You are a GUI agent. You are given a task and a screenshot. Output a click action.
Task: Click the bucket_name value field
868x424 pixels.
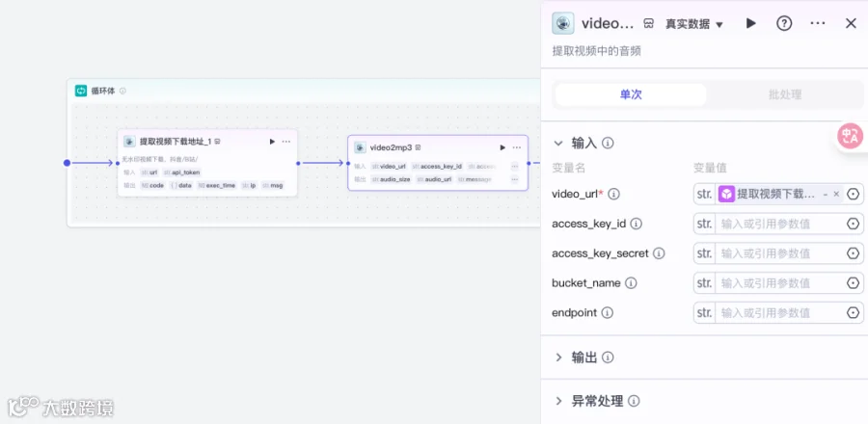tap(778, 283)
